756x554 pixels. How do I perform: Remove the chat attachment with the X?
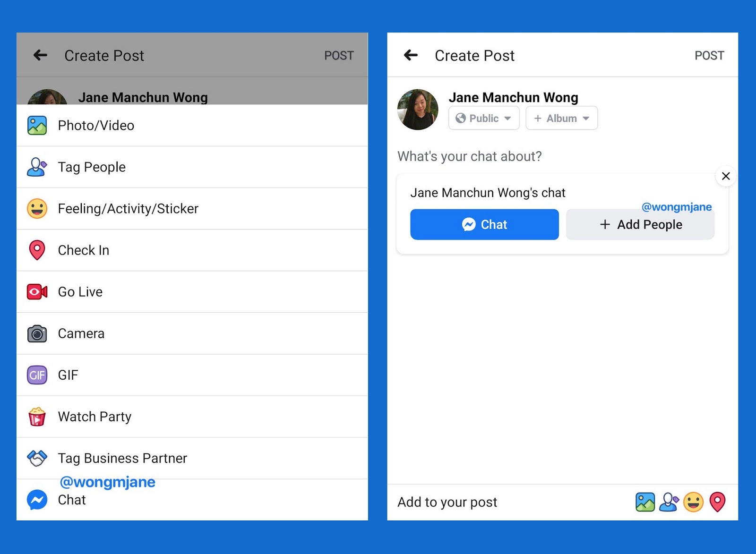click(x=726, y=176)
